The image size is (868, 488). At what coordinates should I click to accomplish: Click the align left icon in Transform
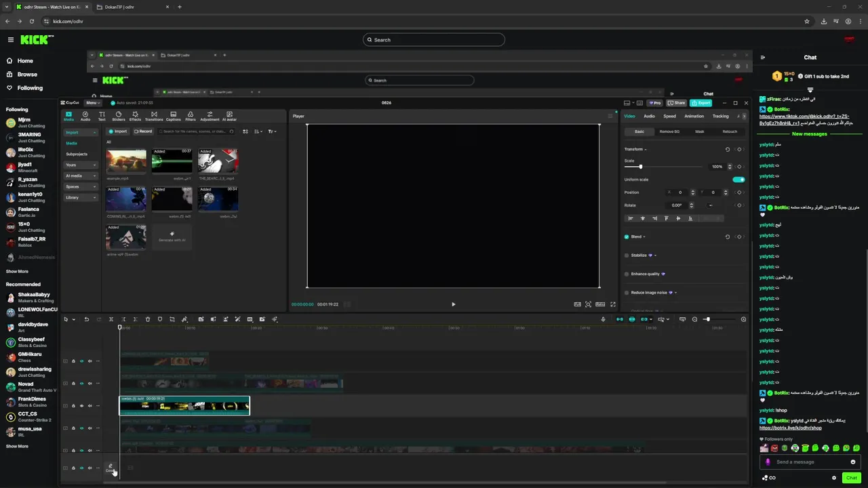[631, 218]
